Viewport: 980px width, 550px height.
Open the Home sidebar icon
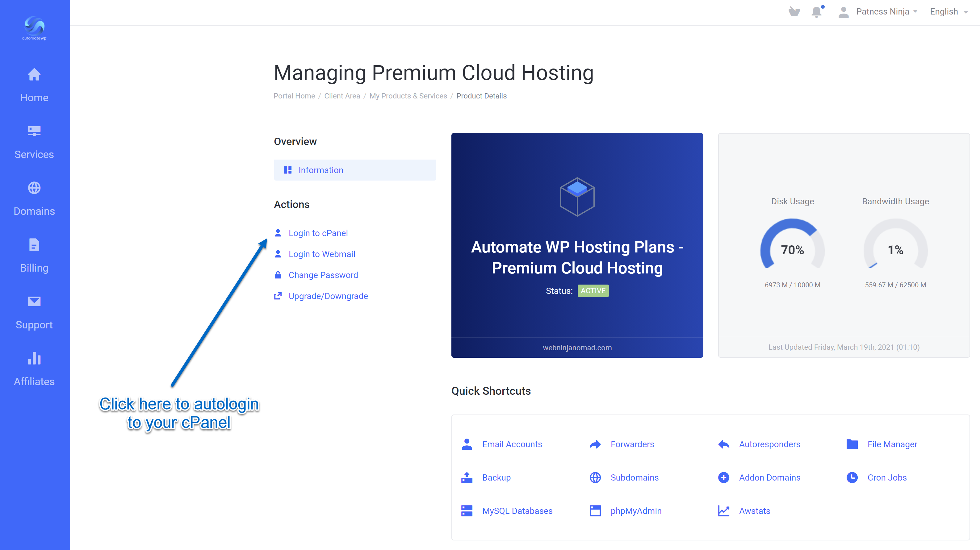coord(34,74)
